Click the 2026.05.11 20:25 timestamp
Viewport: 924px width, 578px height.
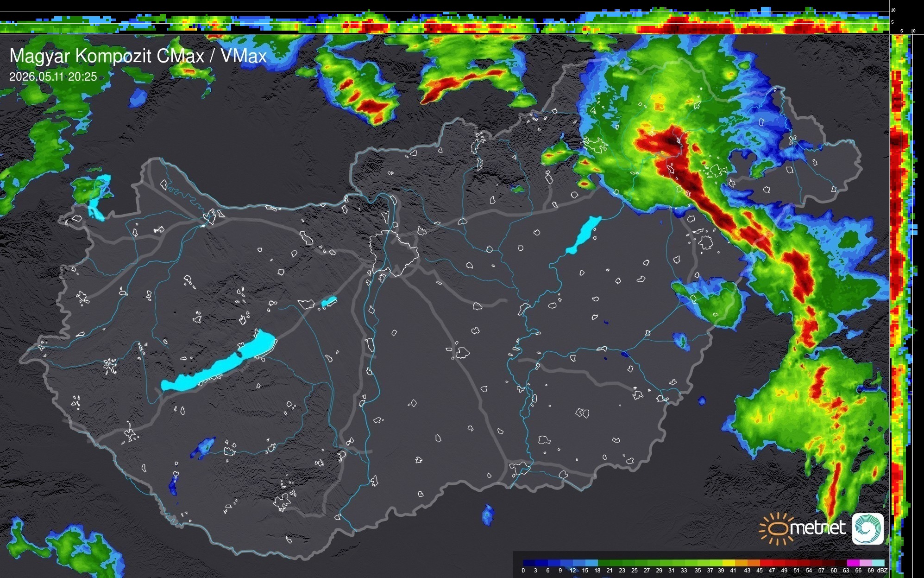pyautogui.click(x=53, y=76)
